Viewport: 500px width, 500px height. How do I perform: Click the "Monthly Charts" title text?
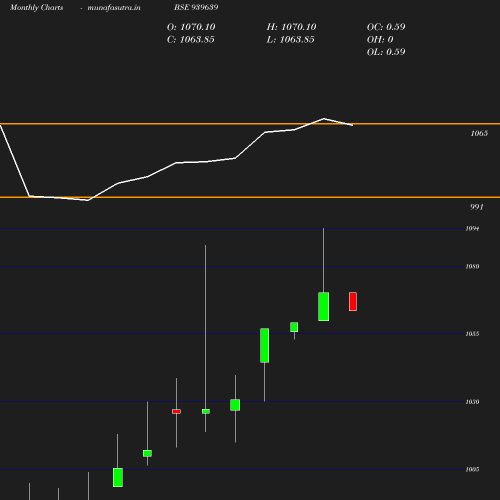click(x=37, y=7)
